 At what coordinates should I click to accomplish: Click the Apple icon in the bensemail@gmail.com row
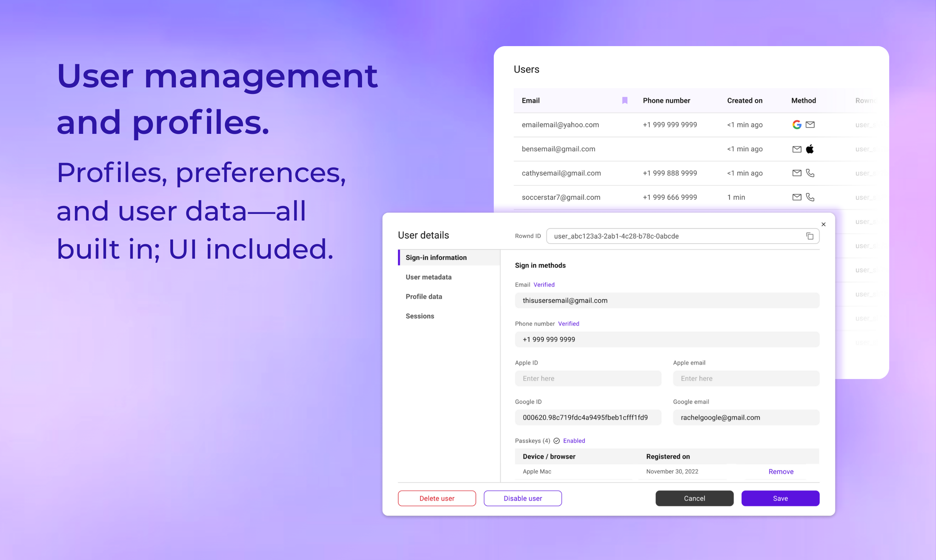pos(810,149)
